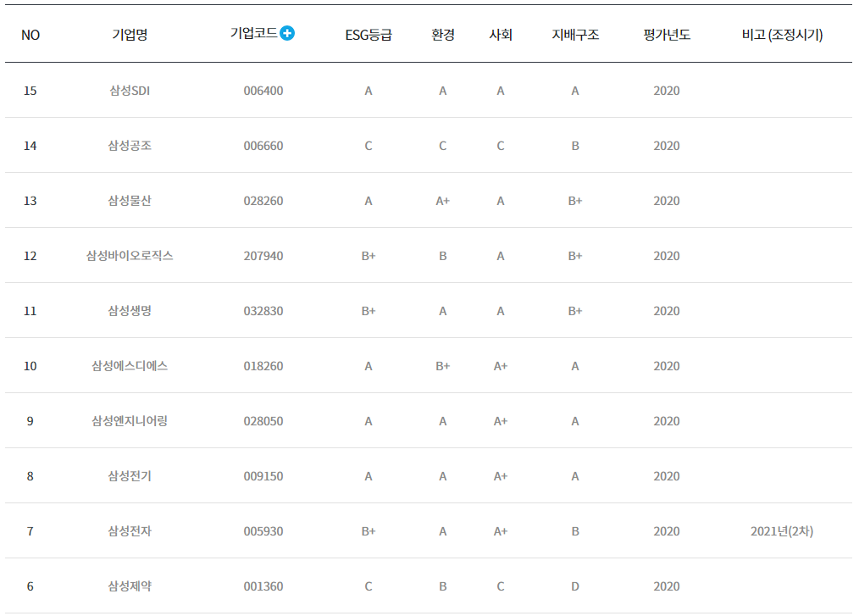Select the 비고 (조정시기) column header

coord(782,35)
